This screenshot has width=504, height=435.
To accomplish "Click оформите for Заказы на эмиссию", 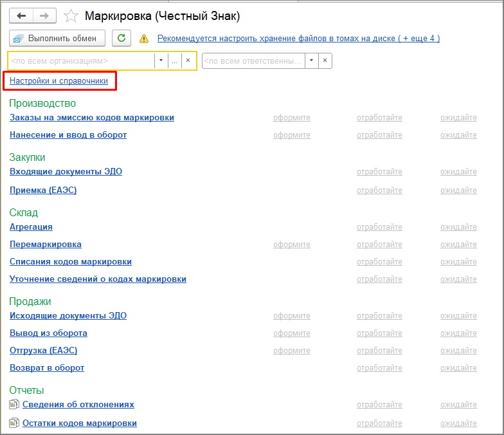I will click(x=292, y=118).
